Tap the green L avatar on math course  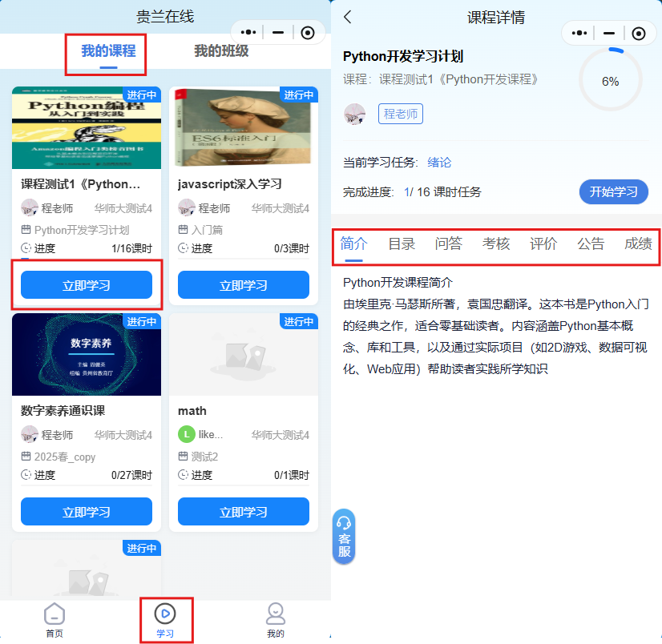[186, 435]
